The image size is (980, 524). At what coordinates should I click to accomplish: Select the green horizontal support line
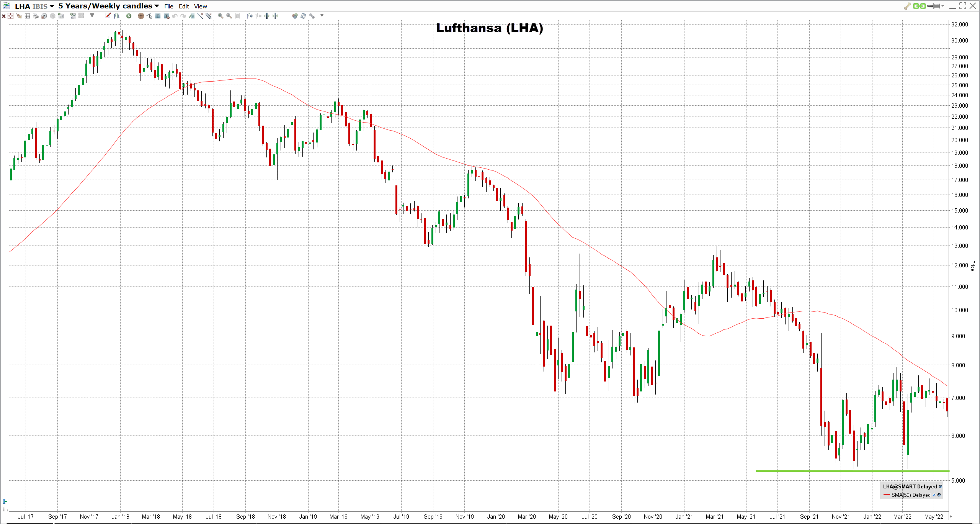[x=853, y=471]
